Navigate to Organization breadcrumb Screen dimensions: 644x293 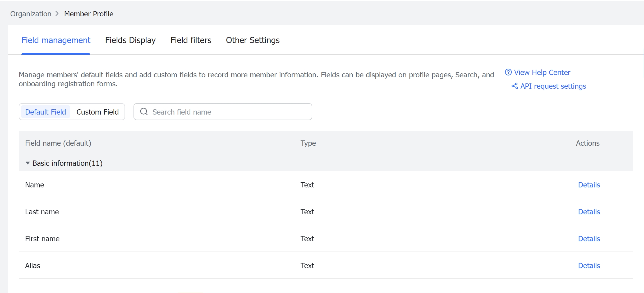click(31, 14)
